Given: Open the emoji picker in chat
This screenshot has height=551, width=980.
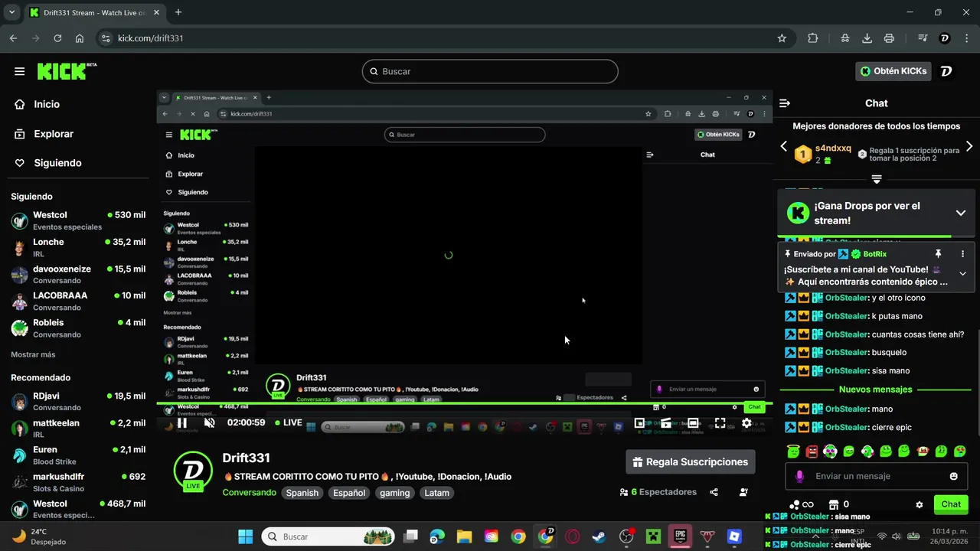Looking at the screenshot, I should (x=953, y=476).
